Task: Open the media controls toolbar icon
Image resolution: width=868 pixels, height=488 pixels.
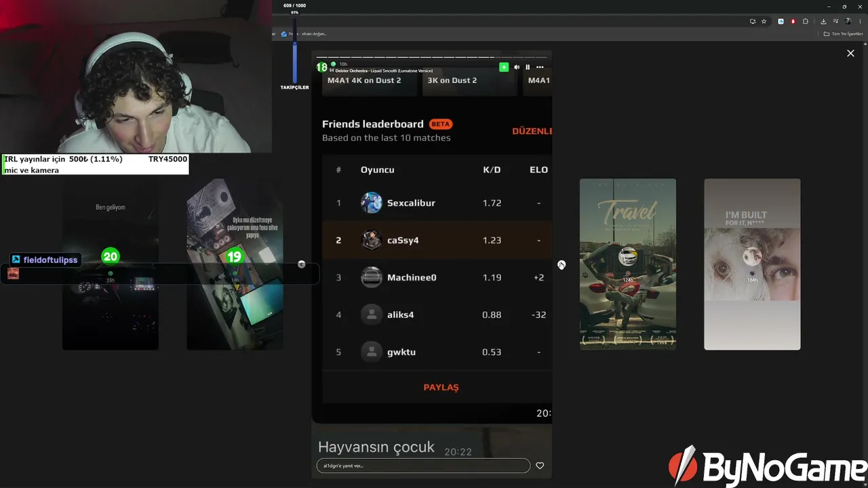Action: [835, 22]
